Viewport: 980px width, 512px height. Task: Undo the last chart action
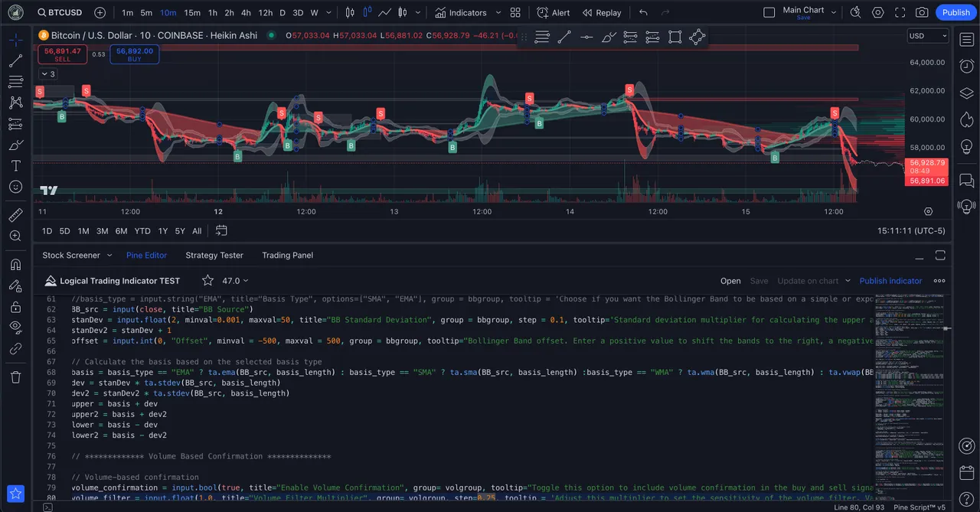coord(643,12)
